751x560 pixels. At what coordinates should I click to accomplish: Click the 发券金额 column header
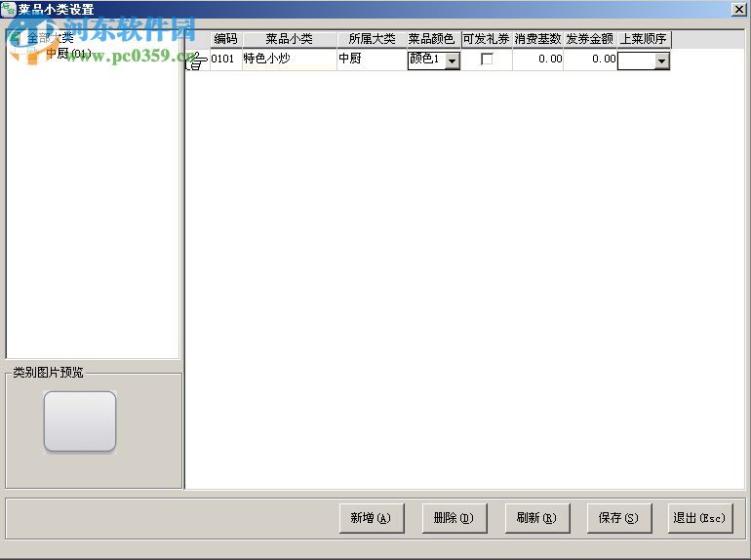point(590,39)
